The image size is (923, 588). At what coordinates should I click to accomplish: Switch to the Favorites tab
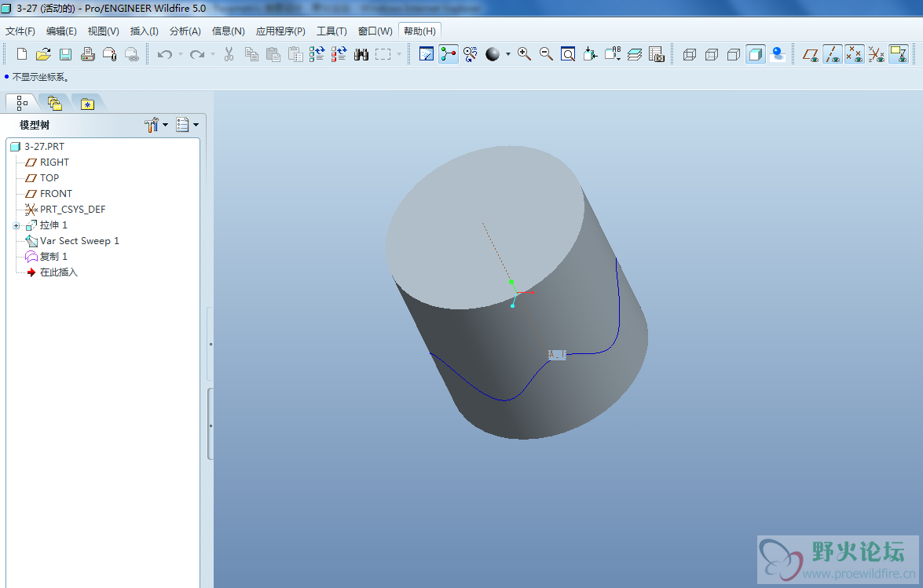(88, 104)
